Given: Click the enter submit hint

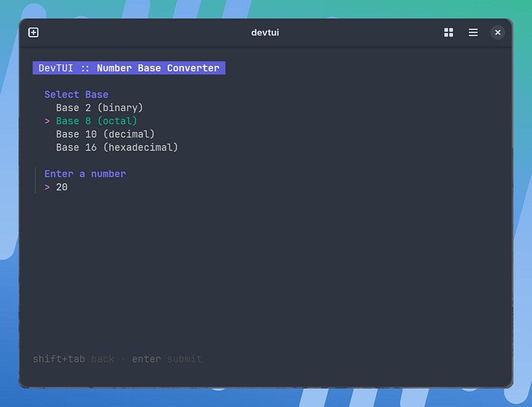Looking at the screenshot, I should coord(167,359).
